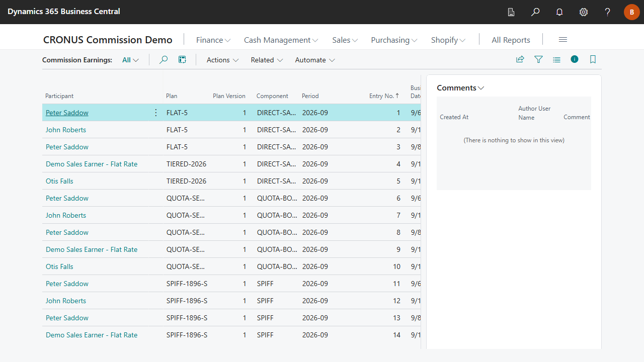Sort by the Plan Version column header

229,96
